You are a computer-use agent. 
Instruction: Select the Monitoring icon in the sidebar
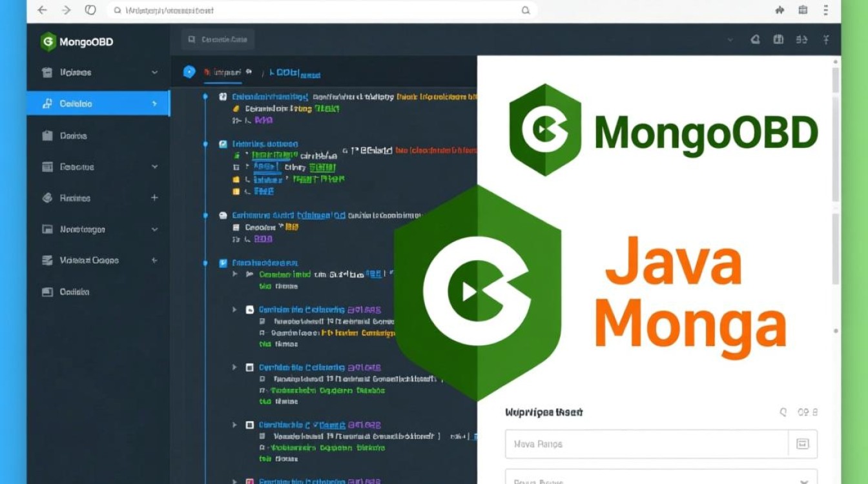pos(48,229)
